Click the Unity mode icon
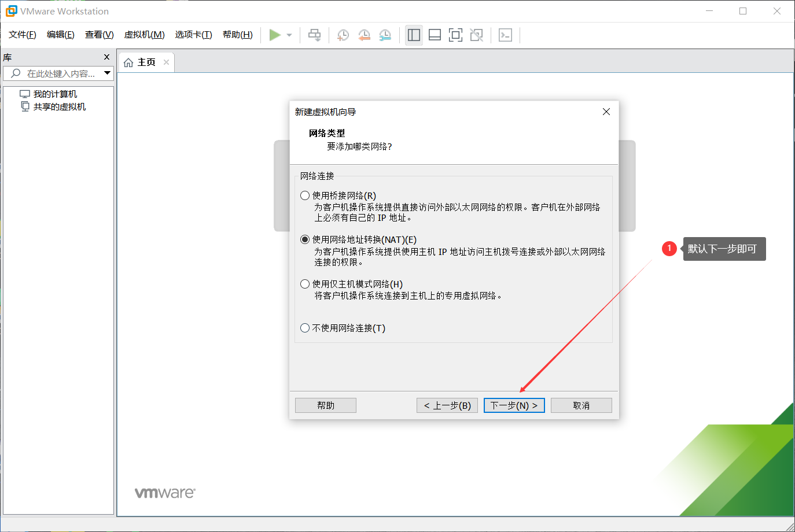The width and height of the screenshot is (795, 532). tap(476, 35)
